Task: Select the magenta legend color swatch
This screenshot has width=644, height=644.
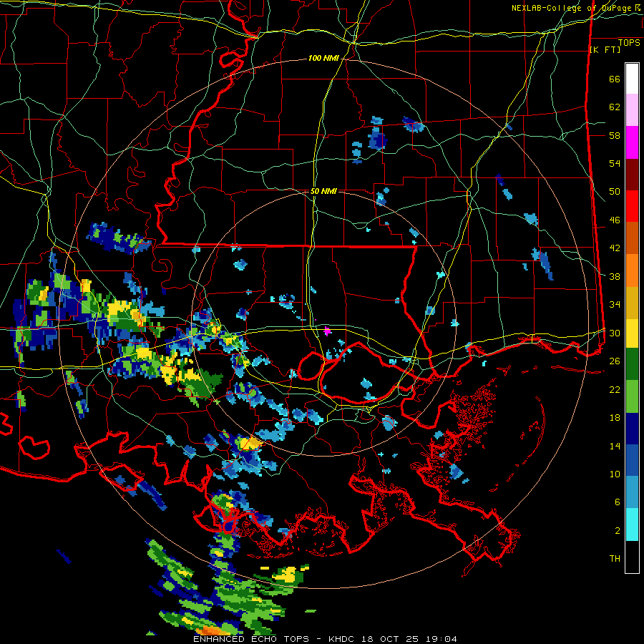Action: coord(632,142)
